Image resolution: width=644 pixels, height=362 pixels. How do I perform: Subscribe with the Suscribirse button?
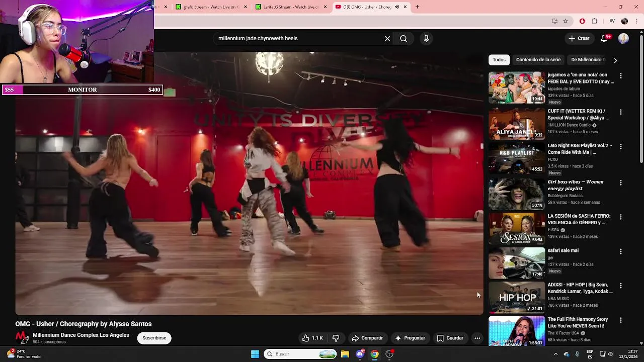[x=154, y=338]
